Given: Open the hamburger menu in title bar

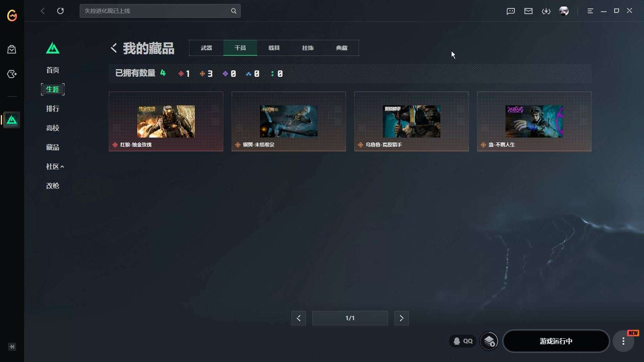Looking at the screenshot, I should [590, 11].
